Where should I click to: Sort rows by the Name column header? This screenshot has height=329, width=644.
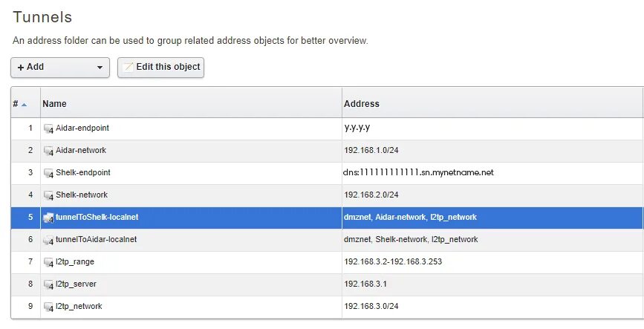point(54,104)
